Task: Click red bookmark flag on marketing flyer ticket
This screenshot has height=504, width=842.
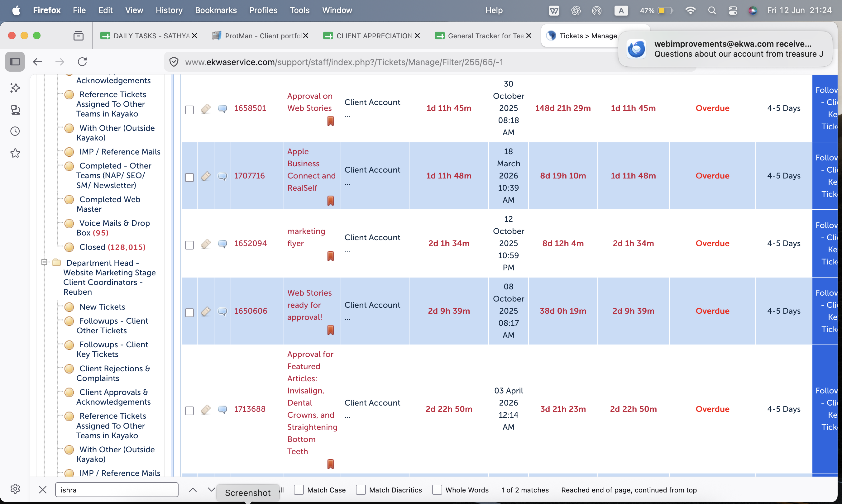Action: click(330, 256)
